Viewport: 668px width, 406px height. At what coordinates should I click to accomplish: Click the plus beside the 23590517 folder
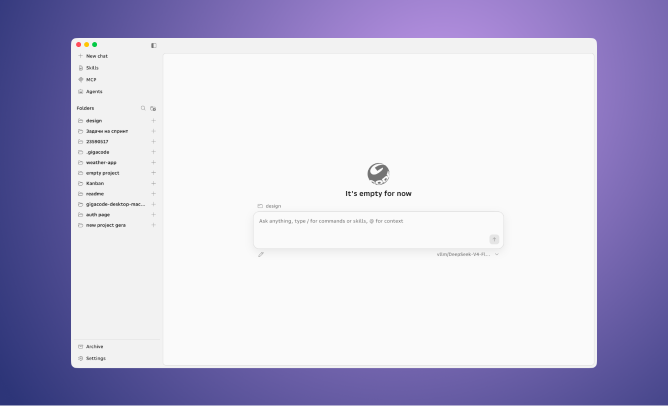[153, 141]
